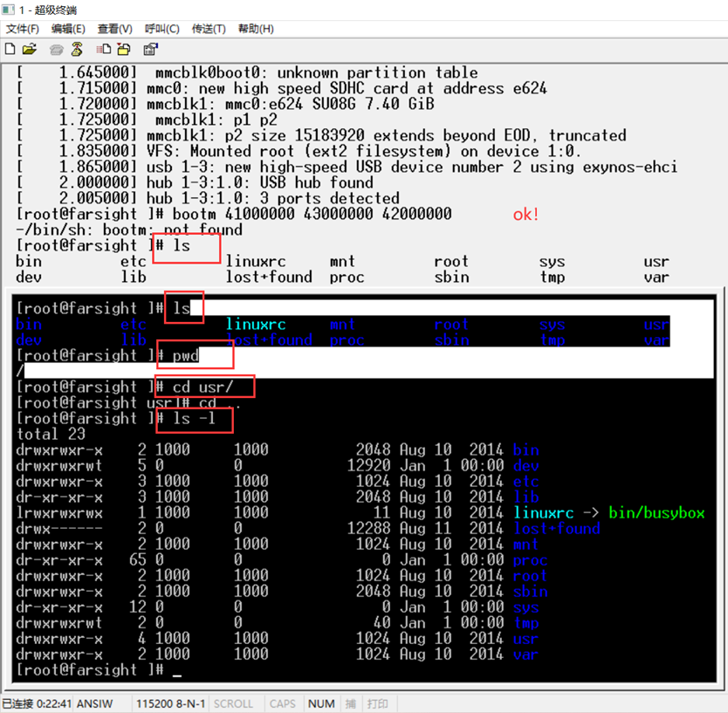Screen dimensions: 728x713
Task: Click the 'total 23' output line
Action: 51,434
